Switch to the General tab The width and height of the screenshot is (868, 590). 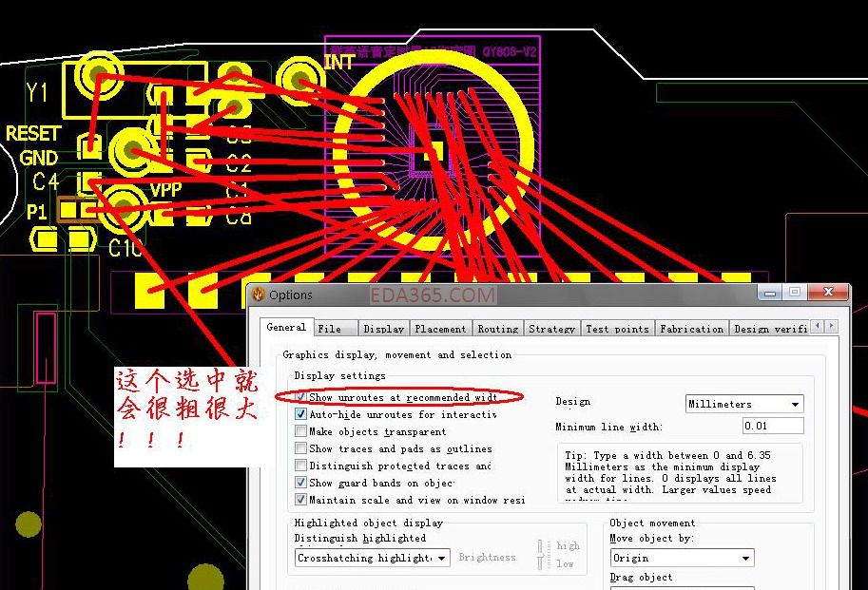[x=286, y=328]
